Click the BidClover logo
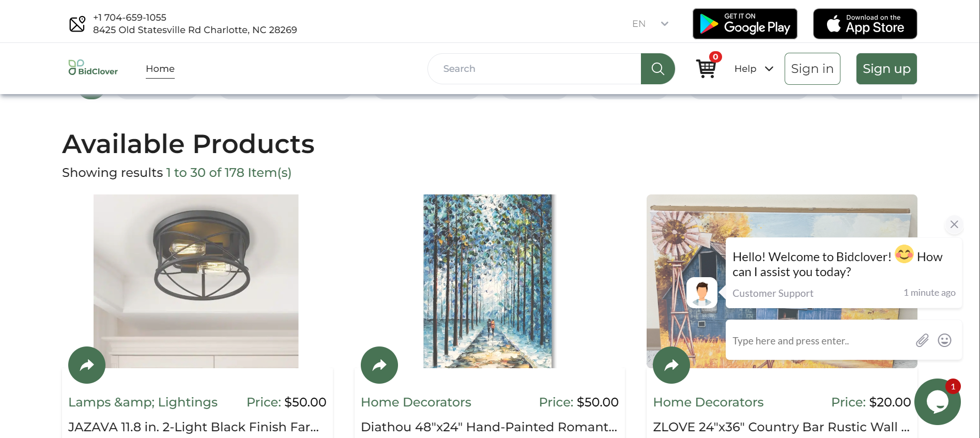Image resolution: width=980 pixels, height=438 pixels. point(94,68)
